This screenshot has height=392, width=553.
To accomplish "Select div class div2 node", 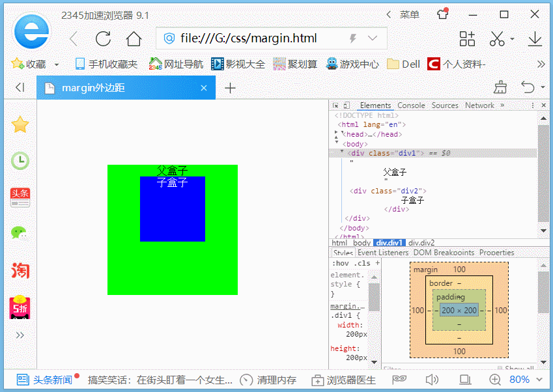I will [388, 191].
